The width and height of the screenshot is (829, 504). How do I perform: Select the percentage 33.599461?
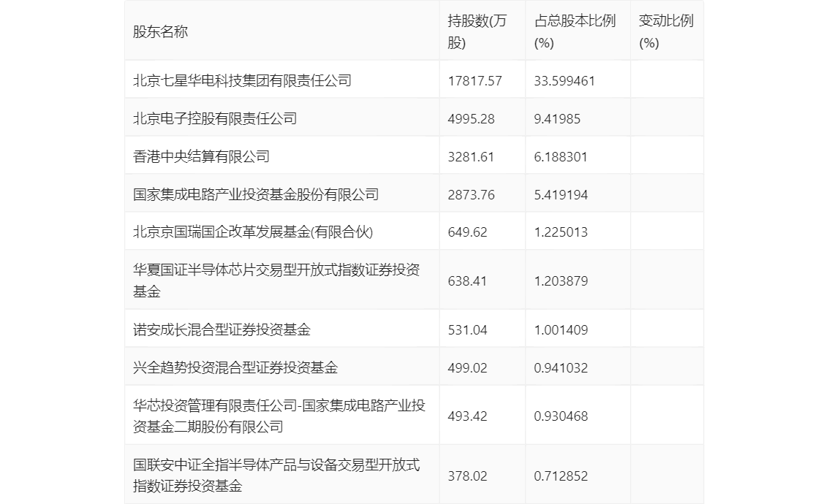tap(564, 81)
